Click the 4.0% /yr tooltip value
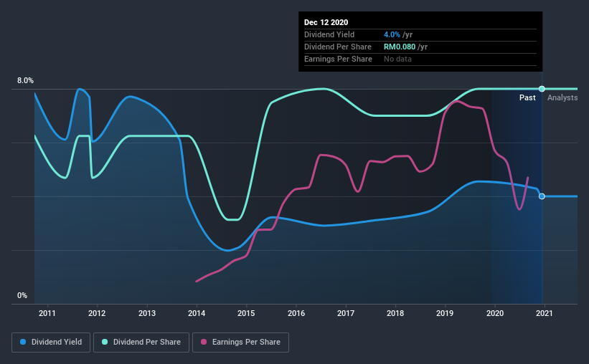This screenshot has width=589, height=364. [398, 35]
